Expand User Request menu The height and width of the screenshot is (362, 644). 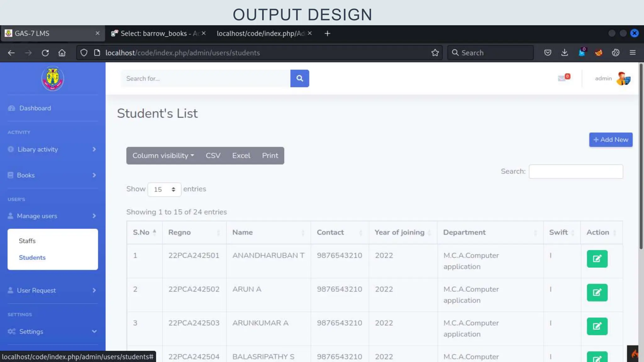(x=52, y=290)
